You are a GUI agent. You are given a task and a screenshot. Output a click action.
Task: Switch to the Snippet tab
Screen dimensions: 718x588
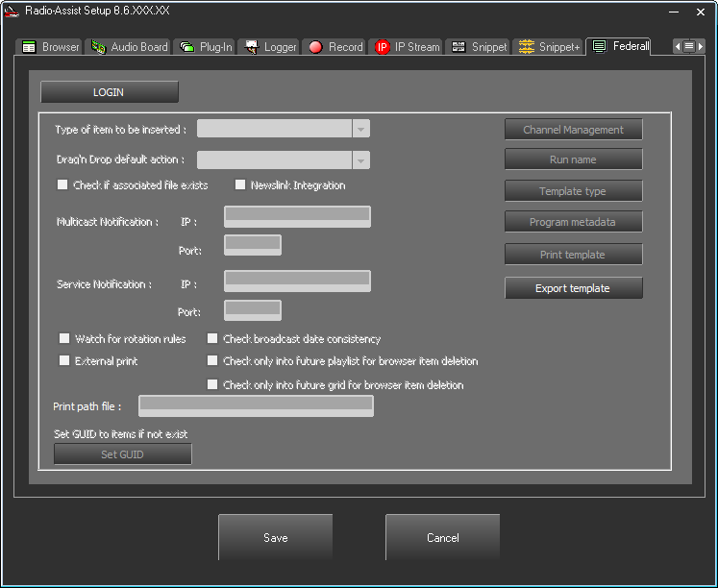479,47
